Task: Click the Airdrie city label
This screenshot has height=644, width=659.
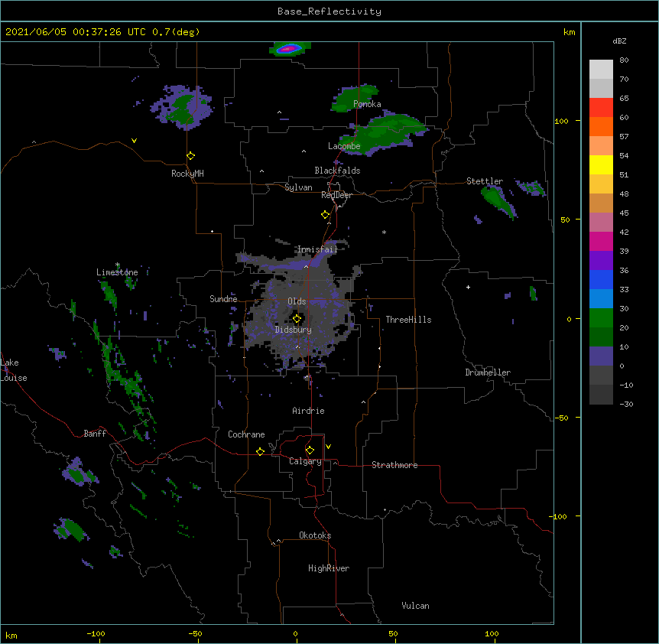Action: [x=309, y=411]
